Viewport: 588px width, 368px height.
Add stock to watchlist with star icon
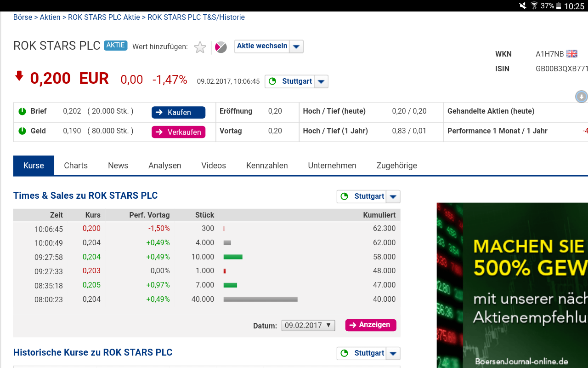click(200, 47)
